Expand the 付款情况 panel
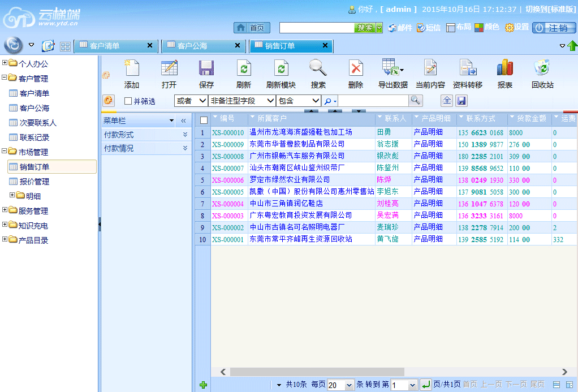578x392 pixels. (x=185, y=148)
